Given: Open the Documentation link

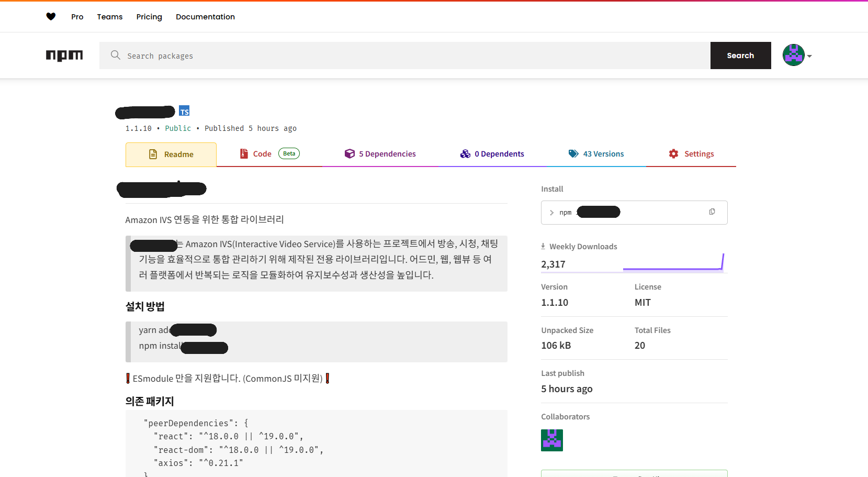Looking at the screenshot, I should [x=205, y=17].
